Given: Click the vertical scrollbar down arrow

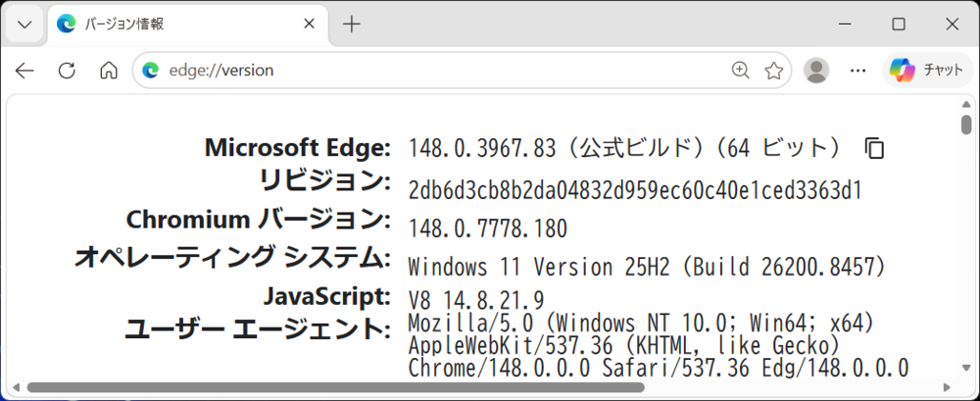Looking at the screenshot, I should (x=966, y=368).
